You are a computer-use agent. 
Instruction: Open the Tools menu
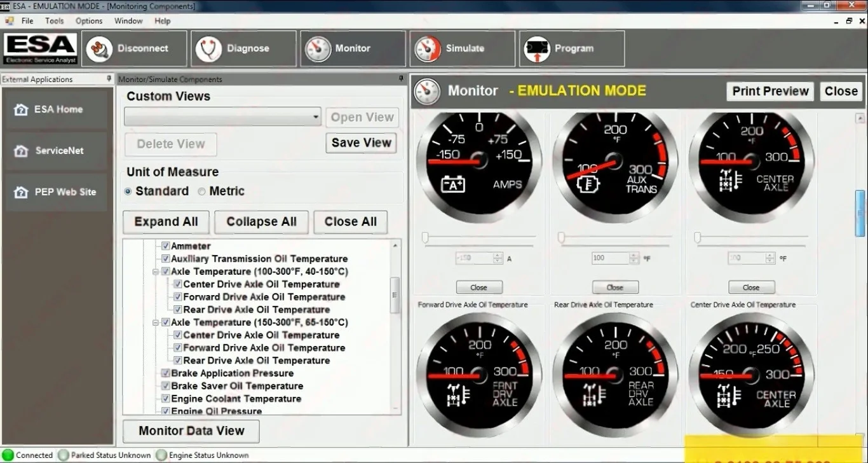tap(54, 20)
